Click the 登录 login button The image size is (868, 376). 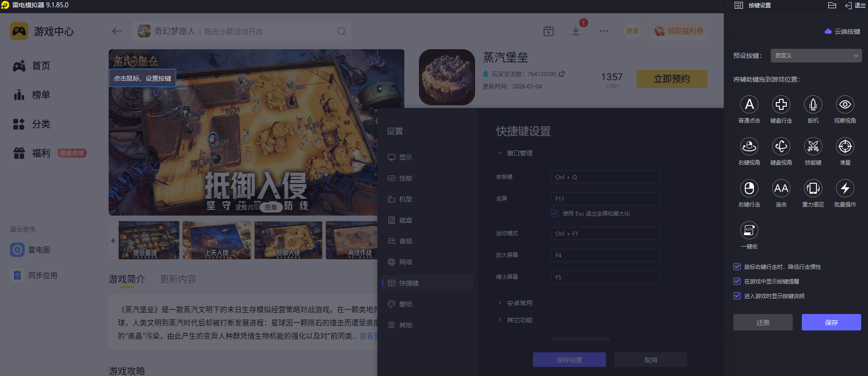pyautogui.click(x=632, y=31)
